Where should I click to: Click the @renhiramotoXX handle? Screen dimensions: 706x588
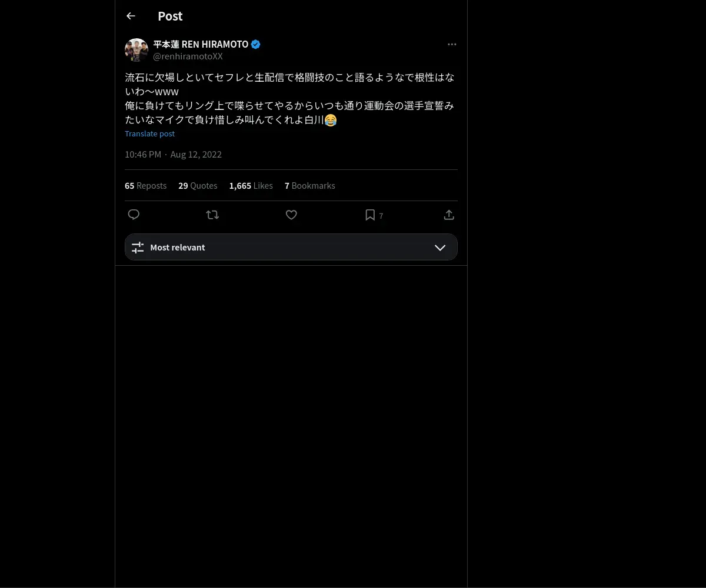(188, 56)
